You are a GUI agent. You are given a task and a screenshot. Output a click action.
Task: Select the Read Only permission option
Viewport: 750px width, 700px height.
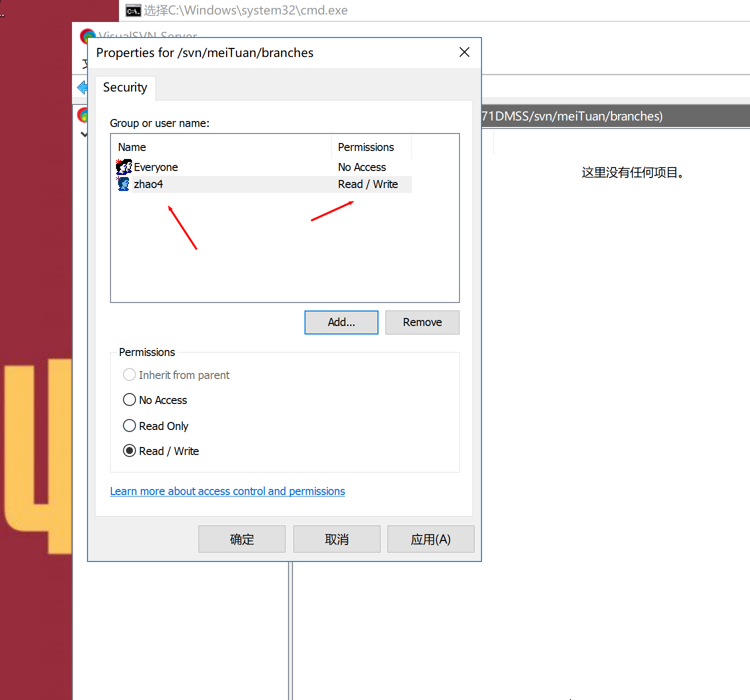tap(129, 425)
